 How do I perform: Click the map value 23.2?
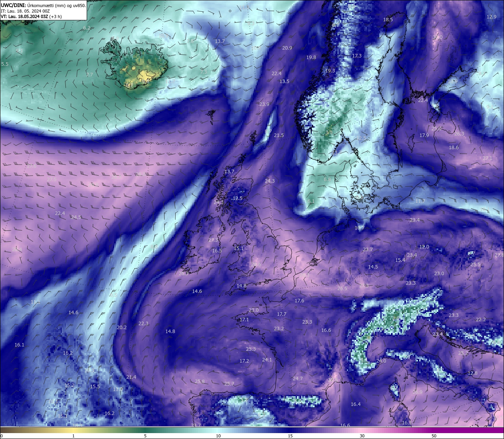point(279,329)
